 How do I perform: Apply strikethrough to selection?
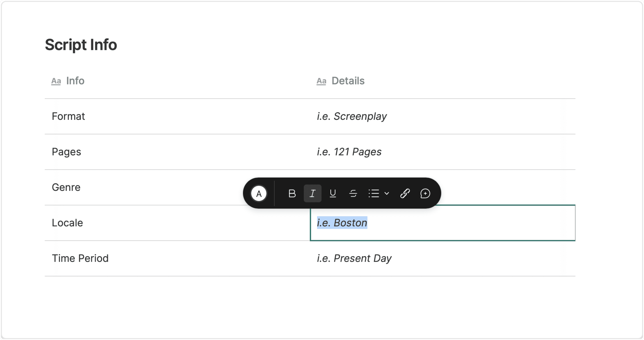(x=353, y=194)
